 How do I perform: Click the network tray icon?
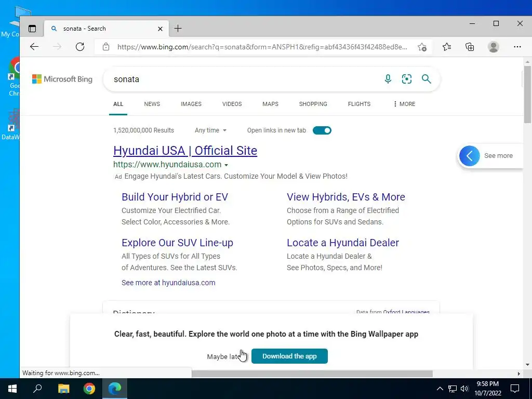tap(453, 389)
